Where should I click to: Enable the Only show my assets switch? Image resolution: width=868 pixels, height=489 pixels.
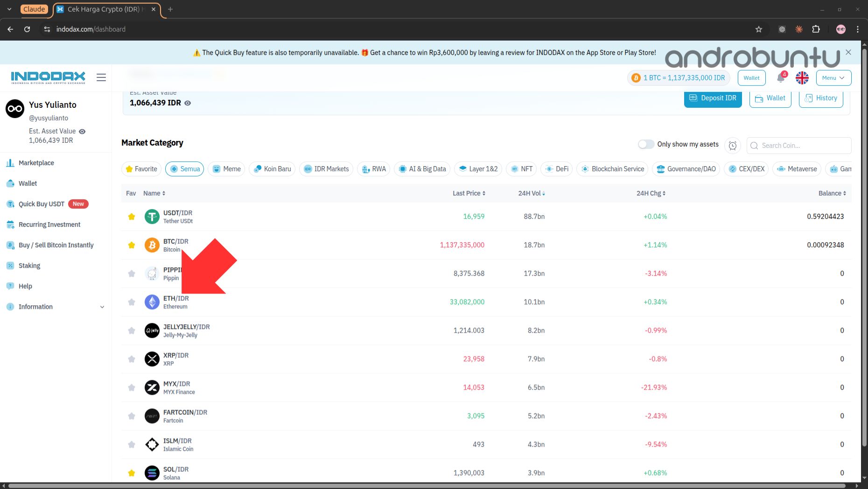tap(646, 144)
